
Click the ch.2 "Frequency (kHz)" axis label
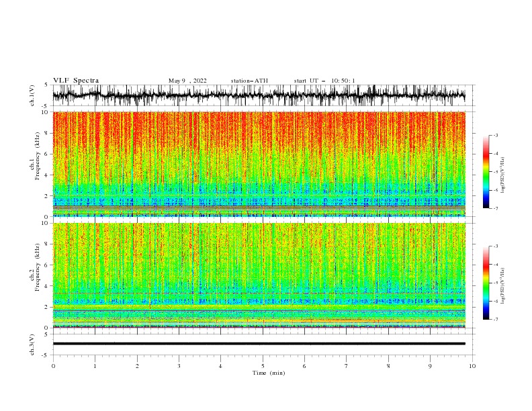tap(37, 267)
